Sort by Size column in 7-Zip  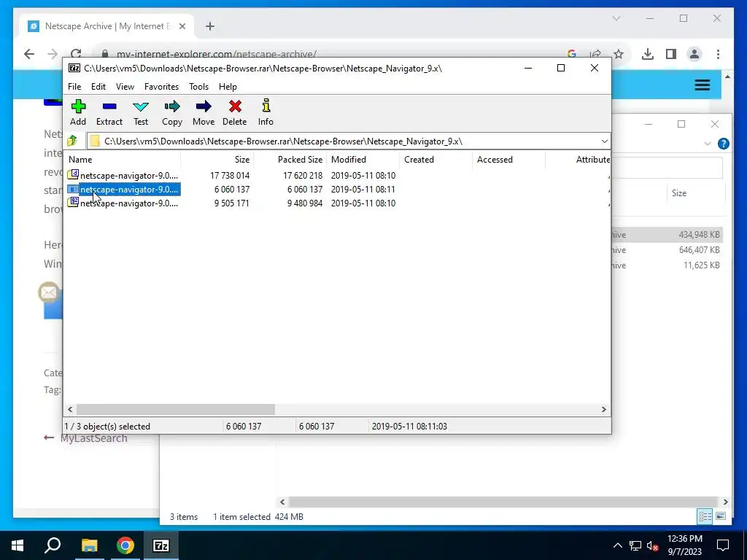(217, 160)
